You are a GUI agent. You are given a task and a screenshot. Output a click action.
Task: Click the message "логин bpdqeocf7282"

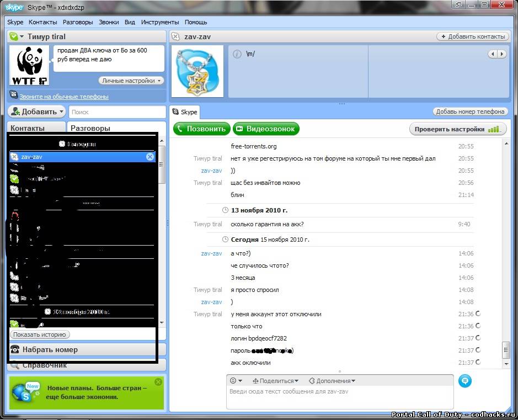259,338
